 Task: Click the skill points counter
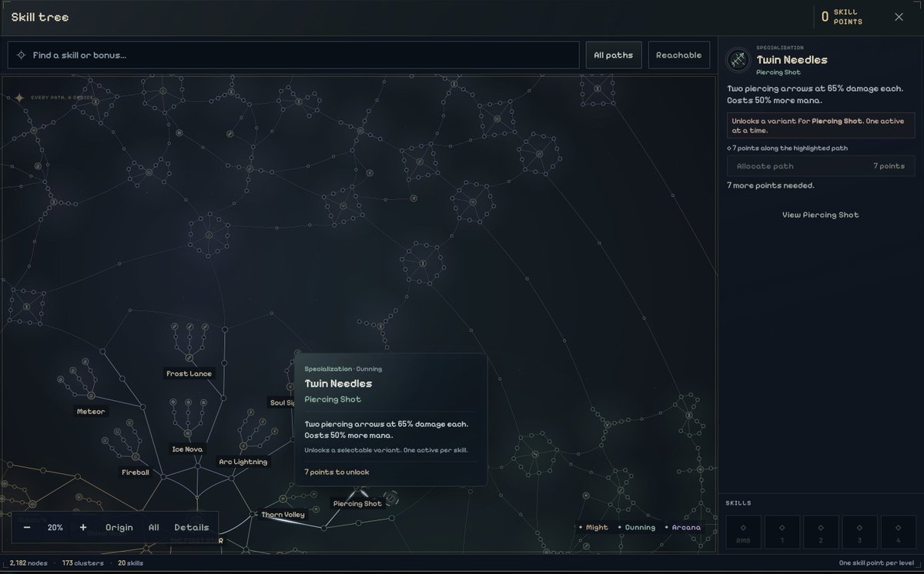click(842, 17)
